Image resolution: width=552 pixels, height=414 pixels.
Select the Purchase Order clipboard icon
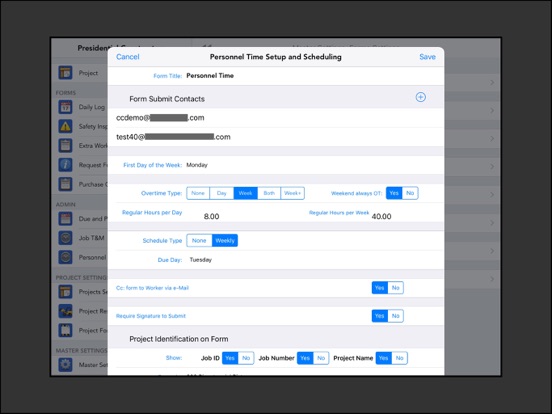point(65,184)
